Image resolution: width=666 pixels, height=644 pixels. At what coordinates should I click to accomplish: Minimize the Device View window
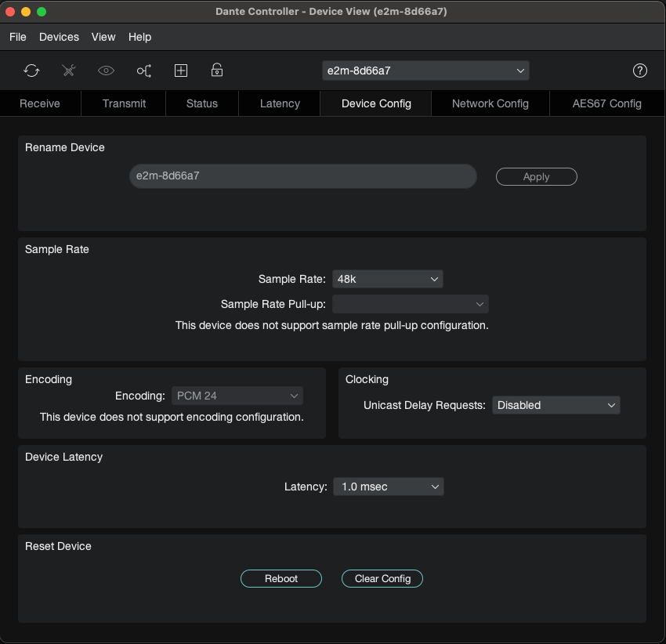(26, 12)
